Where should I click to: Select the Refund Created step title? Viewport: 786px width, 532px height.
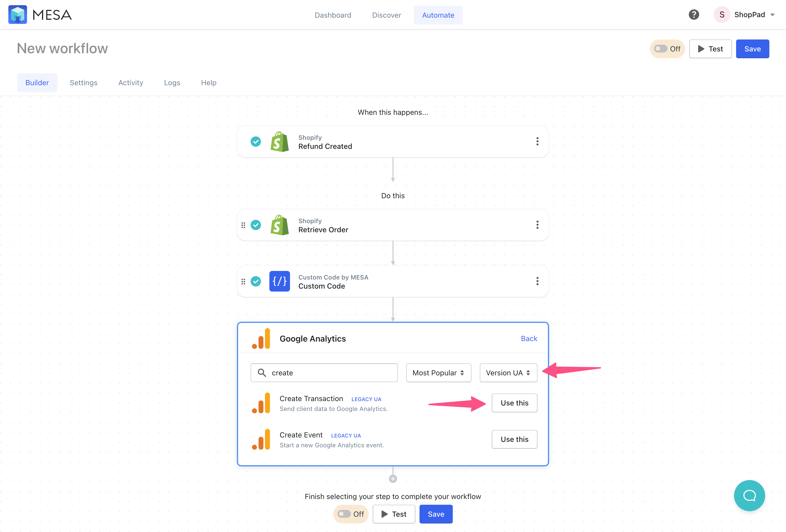click(325, 146)
